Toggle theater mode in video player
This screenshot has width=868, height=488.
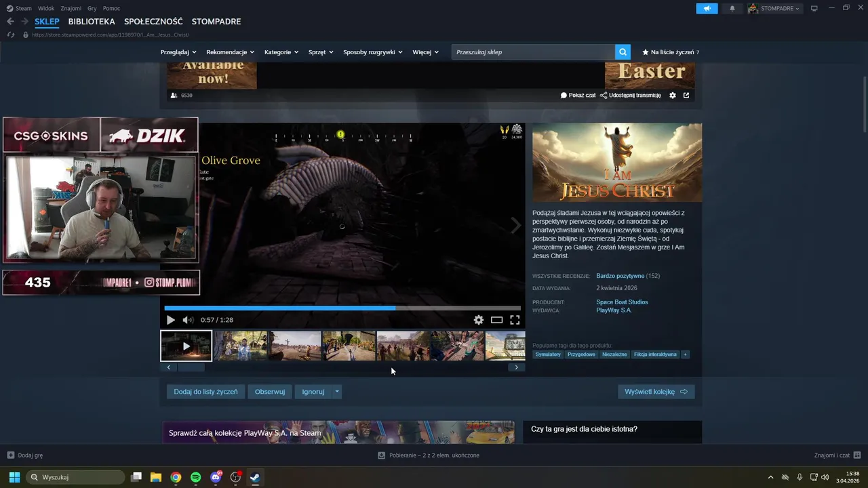click(x=497, y=320)
